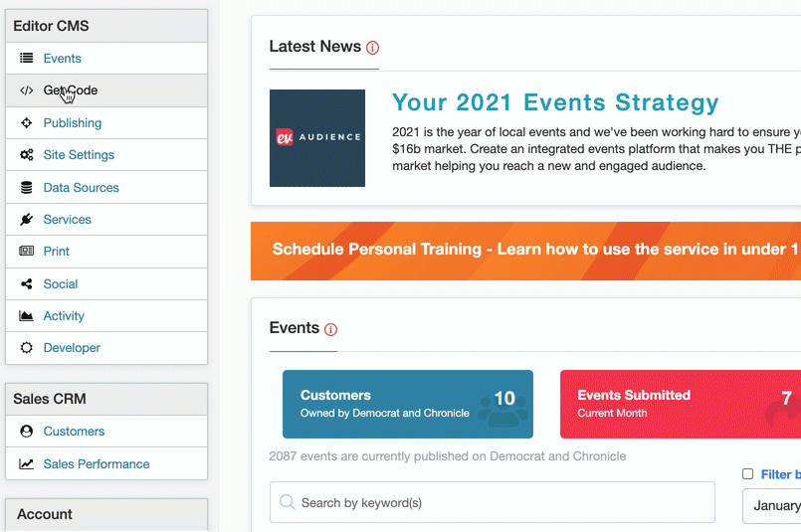Click the ev Audience news thumbnail
This screenshot has height=532, width=801.
tap(317, 138)
